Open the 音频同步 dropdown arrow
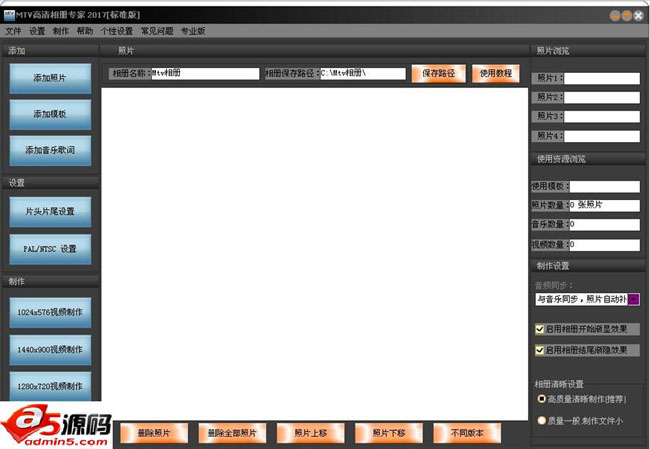The height and width of the screenshot is (449, 650). (634, 299)
